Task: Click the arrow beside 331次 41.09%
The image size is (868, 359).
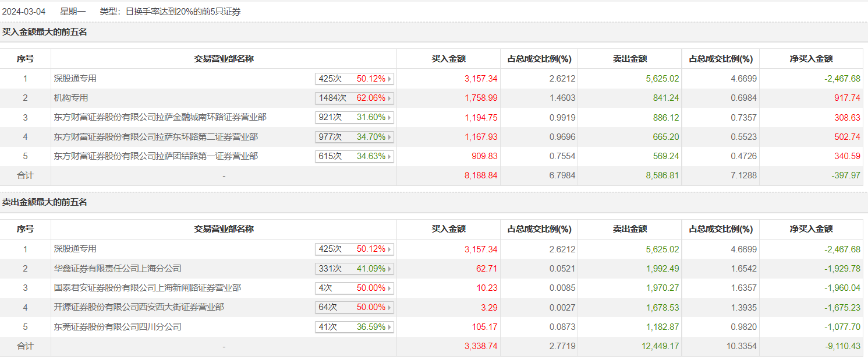Action: (389, 269)
